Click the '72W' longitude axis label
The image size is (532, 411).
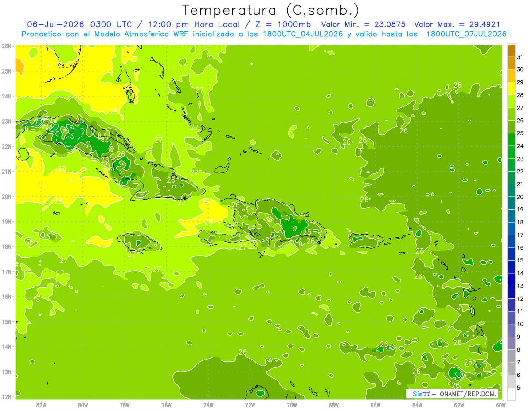pyautogui.click(x=250, y=405)
